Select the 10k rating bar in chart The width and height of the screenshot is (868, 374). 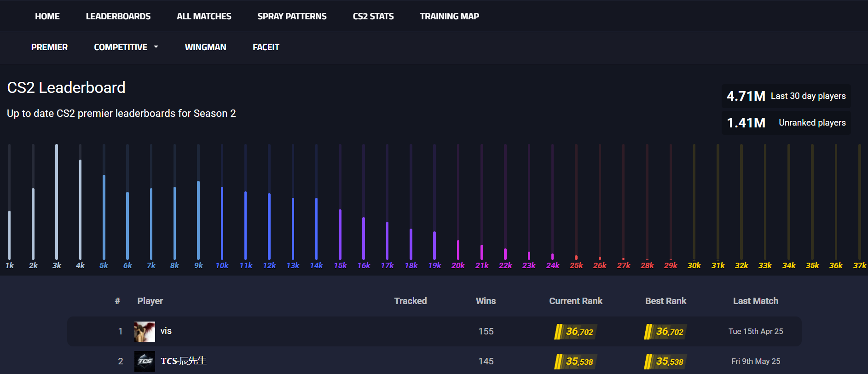click(x=222, y=223)
